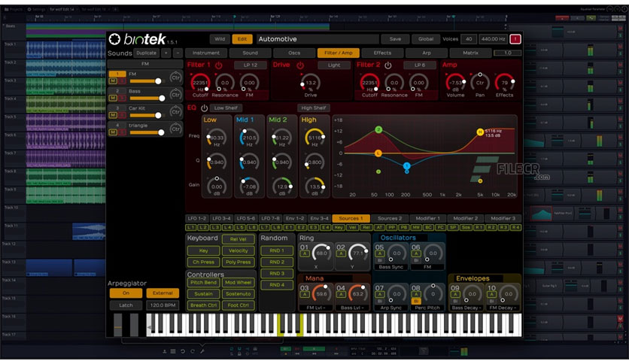Open the Low Shelf EQ type dropdown

point(226,108)
